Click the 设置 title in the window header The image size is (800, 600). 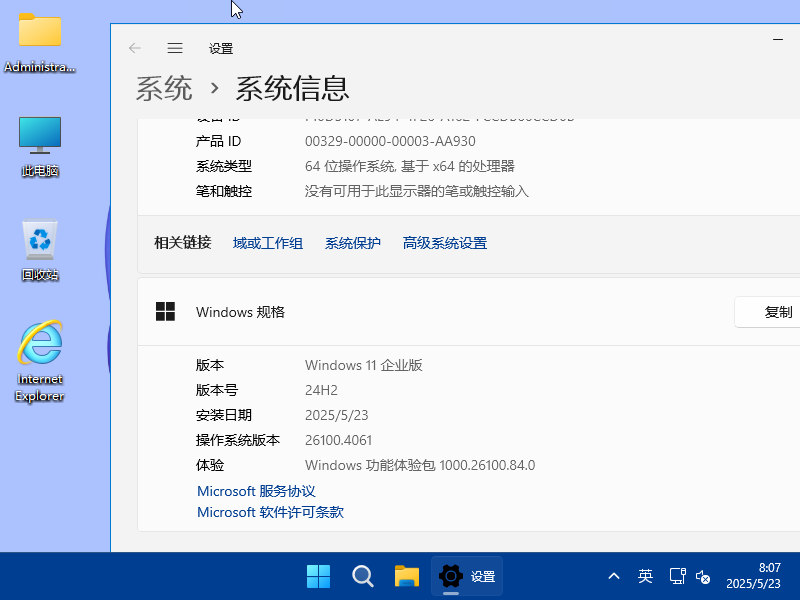[221, 48]
